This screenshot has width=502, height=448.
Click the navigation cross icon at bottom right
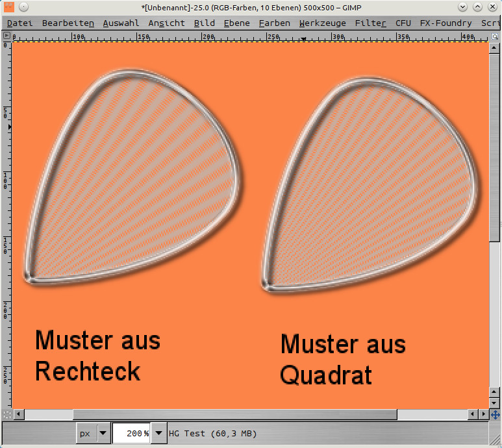[495, 414]
